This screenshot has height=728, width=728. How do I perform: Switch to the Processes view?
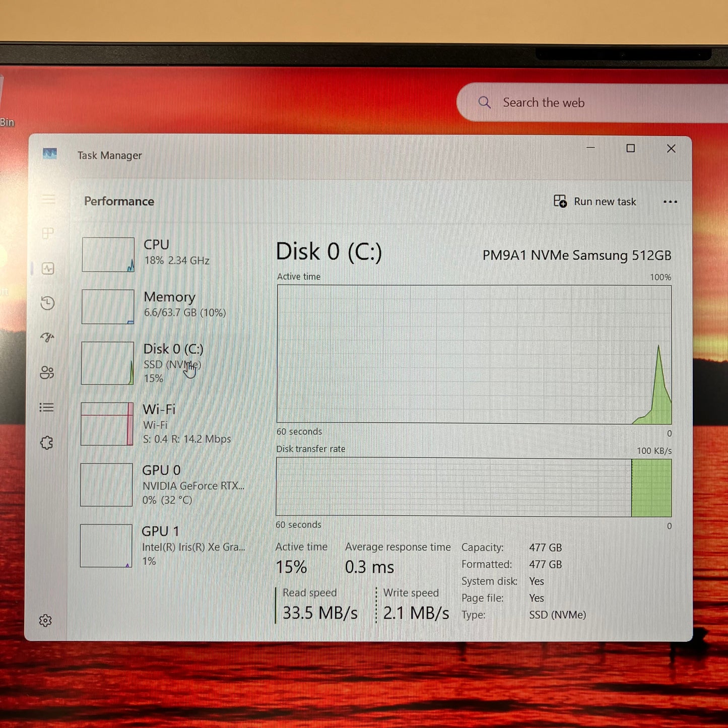click(x=48, y=233)
